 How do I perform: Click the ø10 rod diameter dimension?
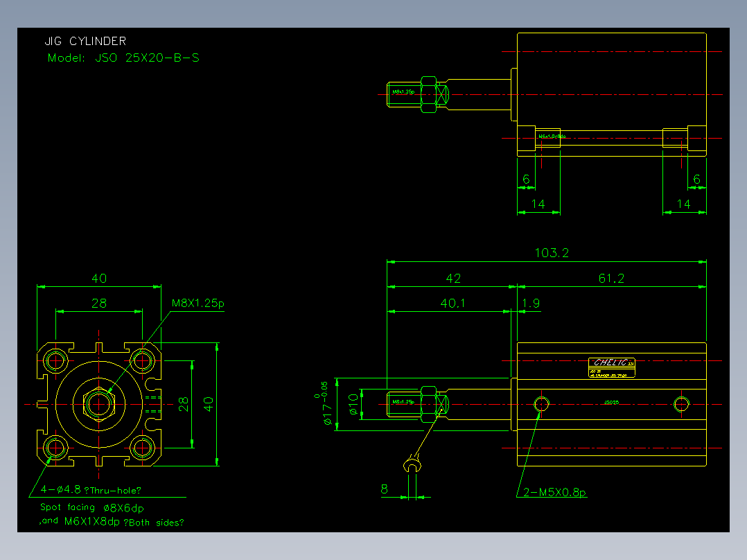click(x=353, y=404)
